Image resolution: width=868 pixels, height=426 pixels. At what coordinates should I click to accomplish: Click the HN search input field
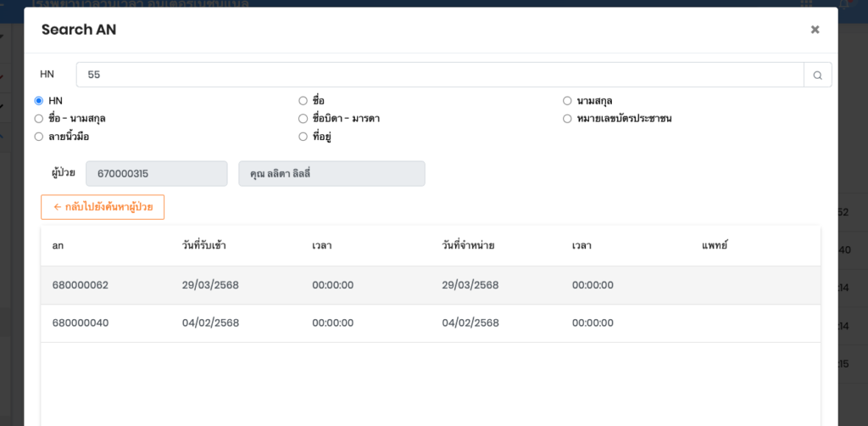point(439,75)
